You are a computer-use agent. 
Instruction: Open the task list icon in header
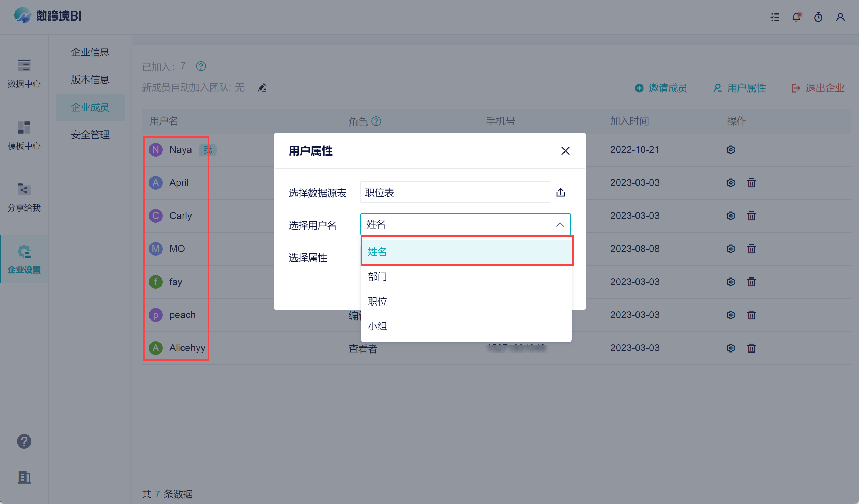(775, 17)
